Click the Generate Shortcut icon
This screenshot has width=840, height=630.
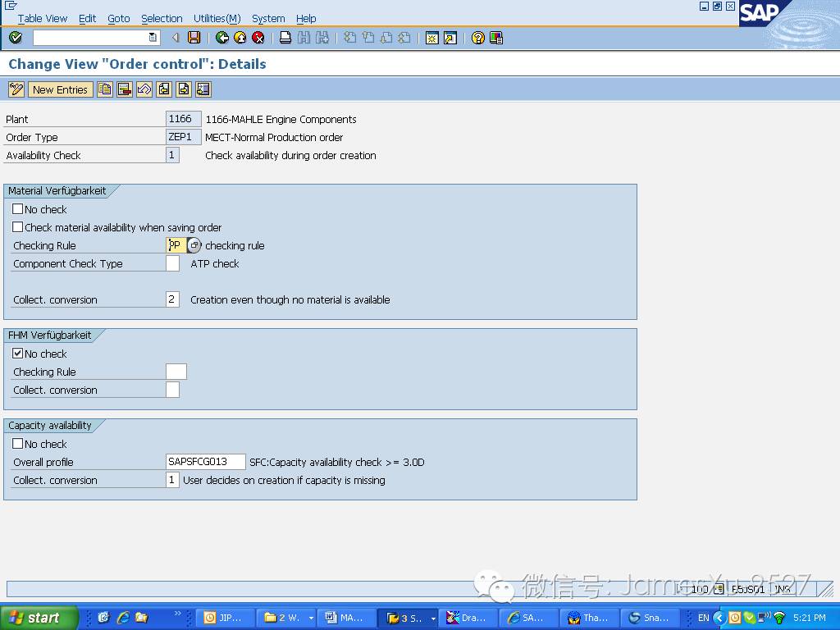(x=450, y=38)
